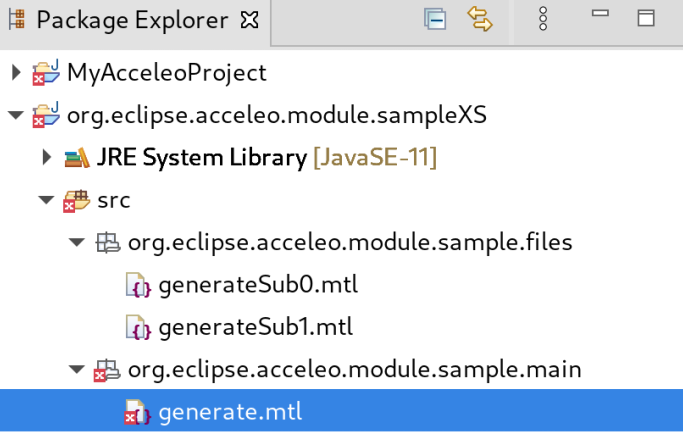Collapse the org.eclipse.acceleo.module.sample.main package

click(x=77, y=370)
